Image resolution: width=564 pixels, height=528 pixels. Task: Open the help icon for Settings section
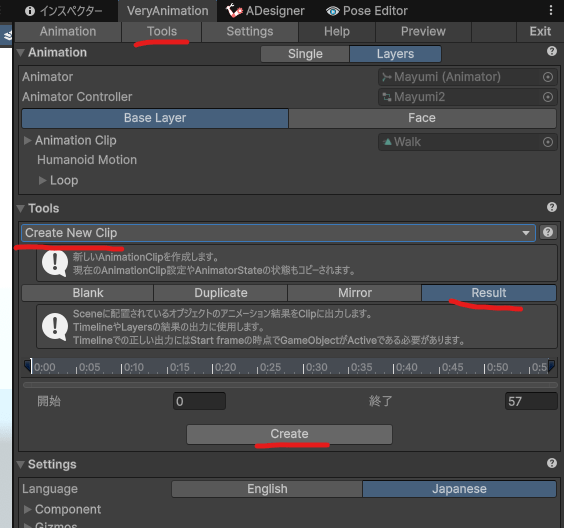pos(551,463)
